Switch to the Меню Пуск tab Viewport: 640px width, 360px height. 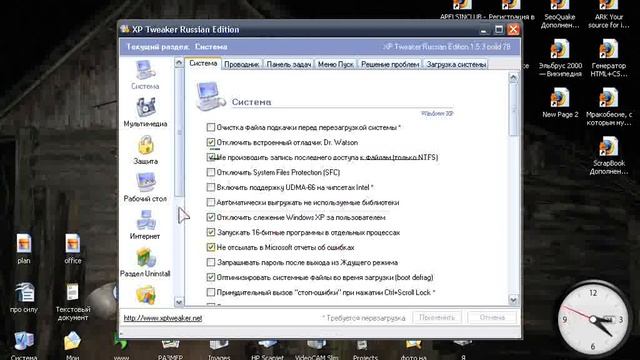point(336,64)
